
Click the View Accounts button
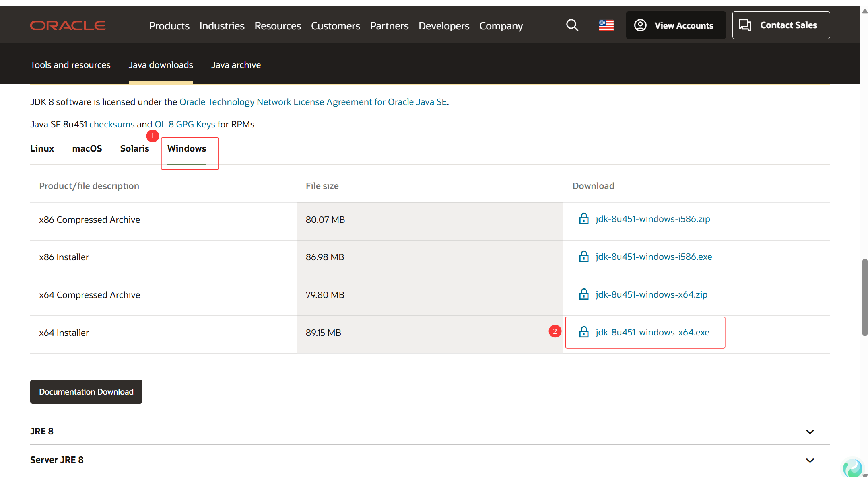pos(676,25)
